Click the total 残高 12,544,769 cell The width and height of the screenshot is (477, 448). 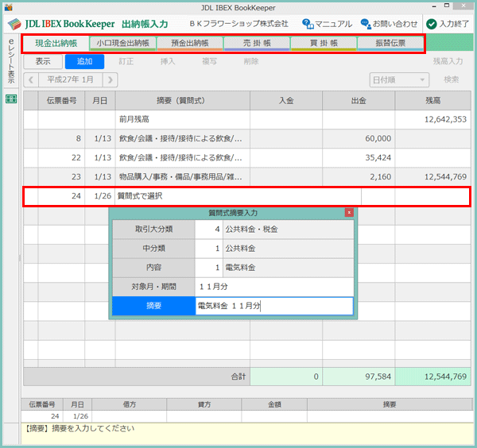433,377
